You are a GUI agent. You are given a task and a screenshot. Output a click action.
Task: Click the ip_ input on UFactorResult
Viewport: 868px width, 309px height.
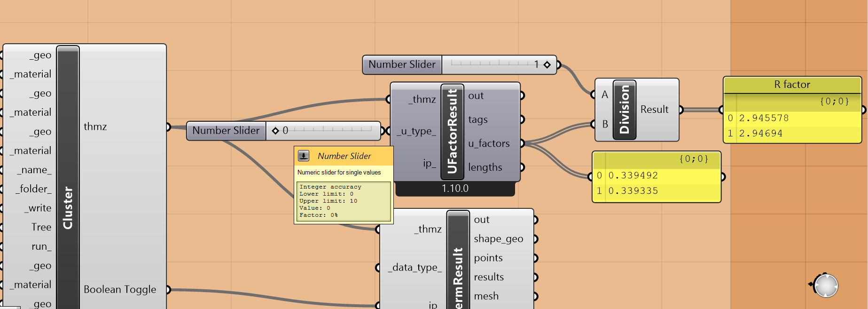pos(430,163)
